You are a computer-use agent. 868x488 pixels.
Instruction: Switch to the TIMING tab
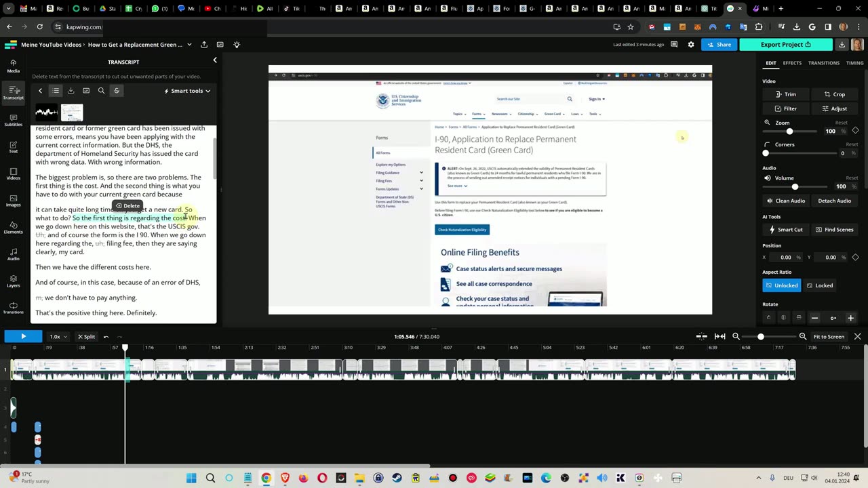tap(854, 63)
